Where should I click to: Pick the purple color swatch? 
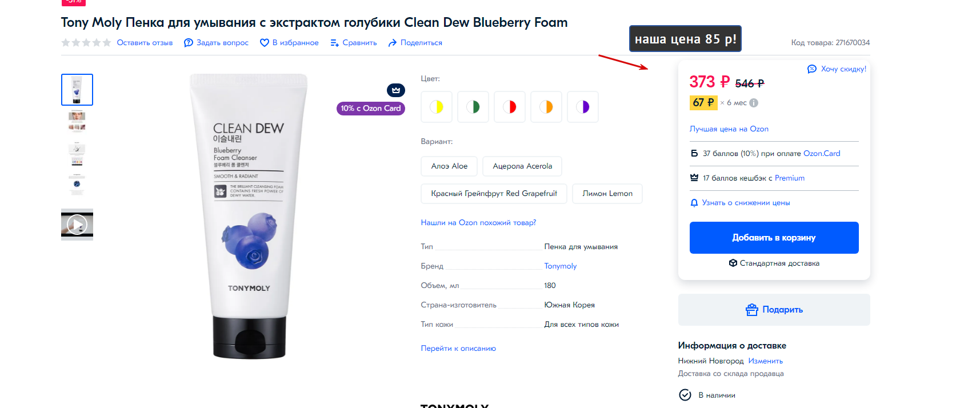[x=583, y=107]
